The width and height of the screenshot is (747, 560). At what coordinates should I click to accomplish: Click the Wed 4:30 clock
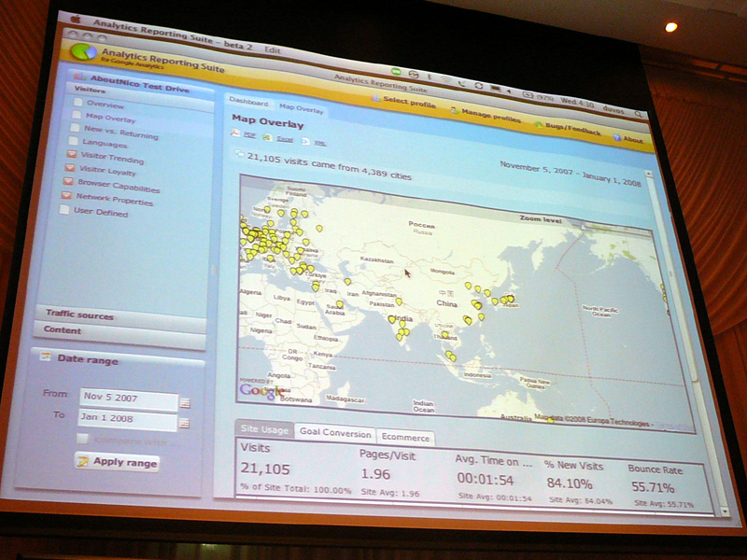(x=577, y=104)
